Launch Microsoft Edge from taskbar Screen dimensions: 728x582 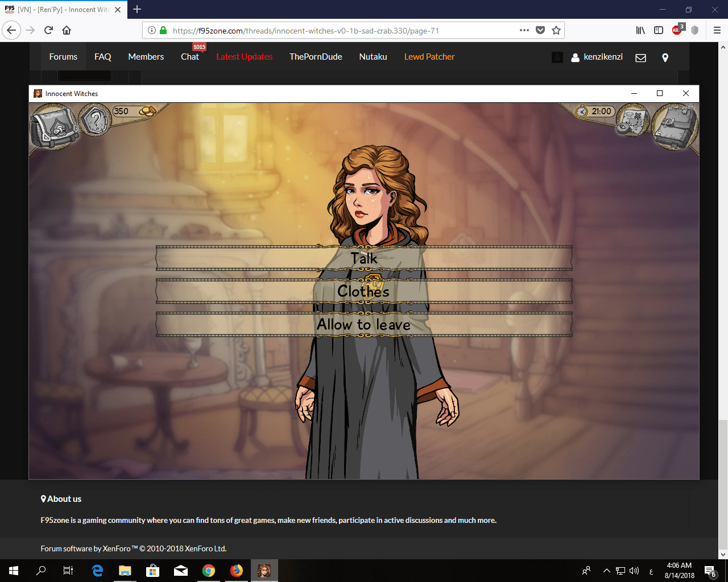tap(97, 571)
